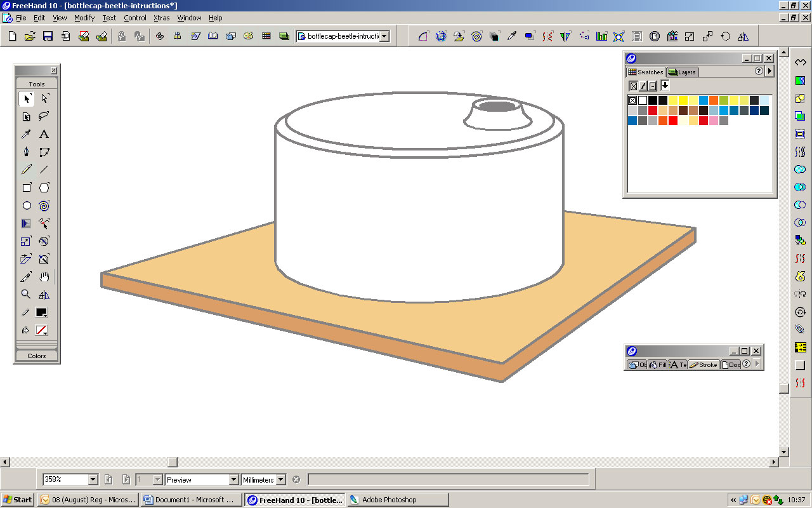
Task: Switch to the Layers tab
Action: pos(682,72)
